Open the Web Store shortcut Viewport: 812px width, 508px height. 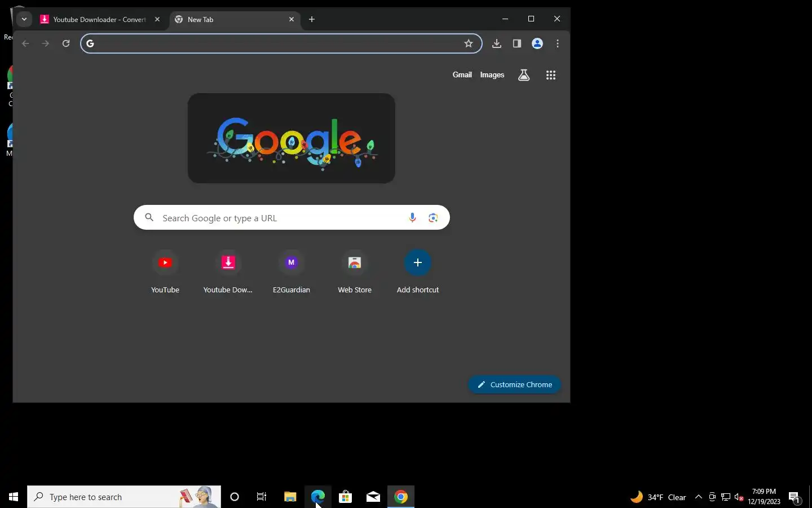(x=355, y=272)
